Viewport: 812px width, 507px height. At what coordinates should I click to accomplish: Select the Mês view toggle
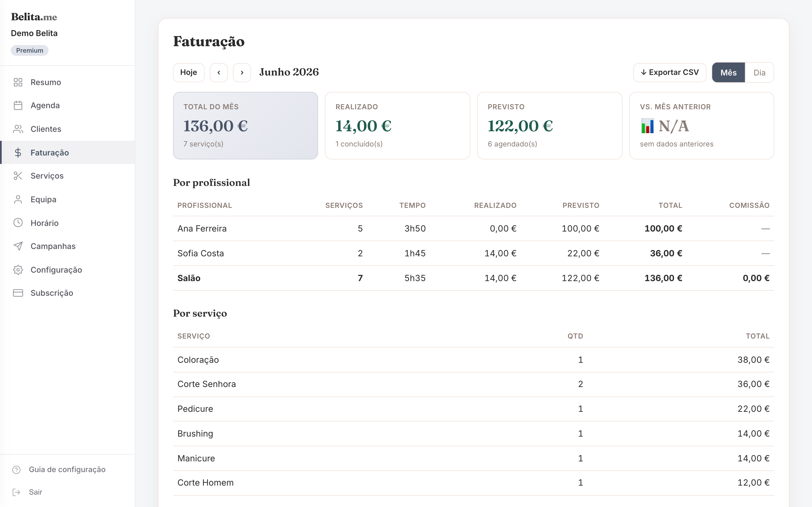point(729,72)
